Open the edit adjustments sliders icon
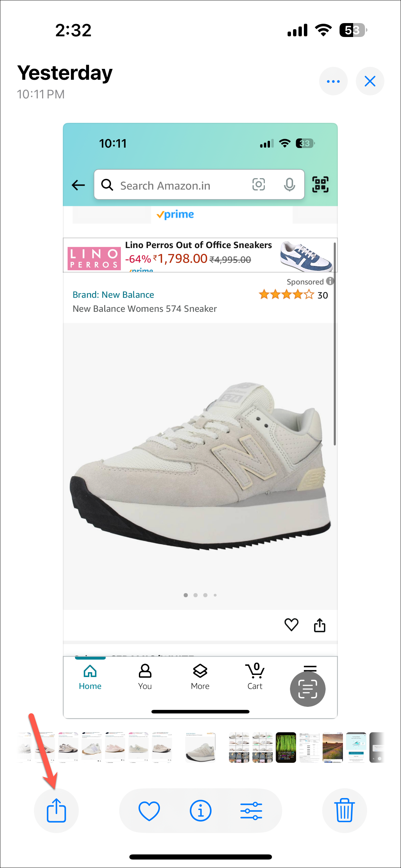Image resolution: width=401 pixels, height=868 pixels. [251, 810]
